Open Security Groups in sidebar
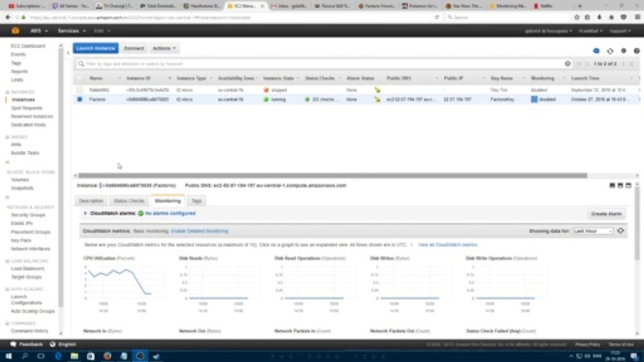644x362 pixels. [x=28, y=215]
